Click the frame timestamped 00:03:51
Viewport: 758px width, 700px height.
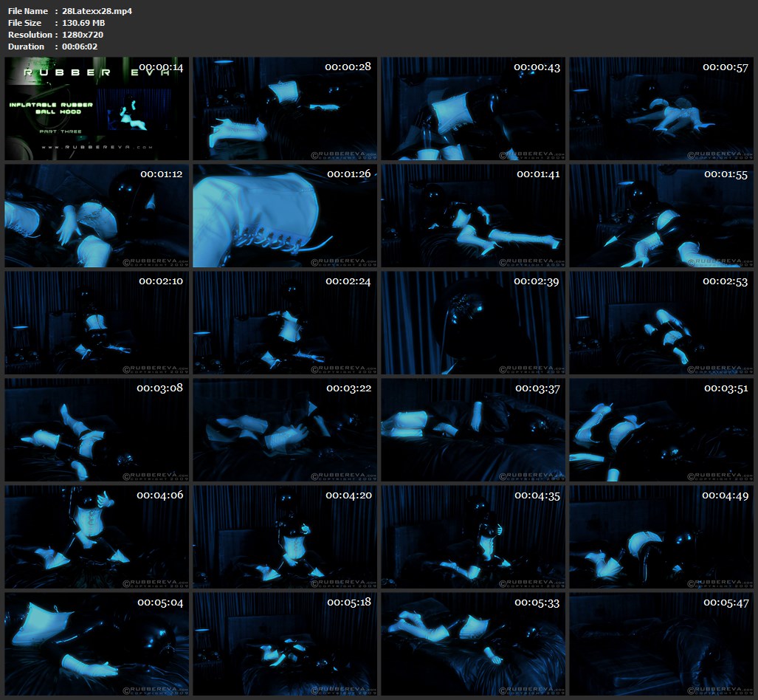pos(661,430)
